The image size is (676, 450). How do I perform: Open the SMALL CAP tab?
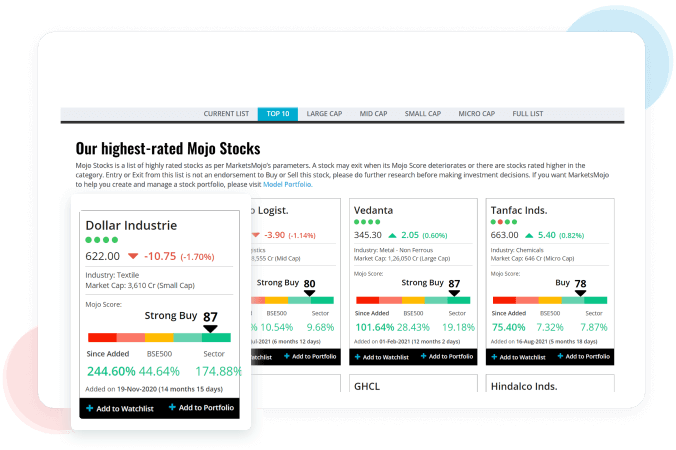[x=422, y=114]
